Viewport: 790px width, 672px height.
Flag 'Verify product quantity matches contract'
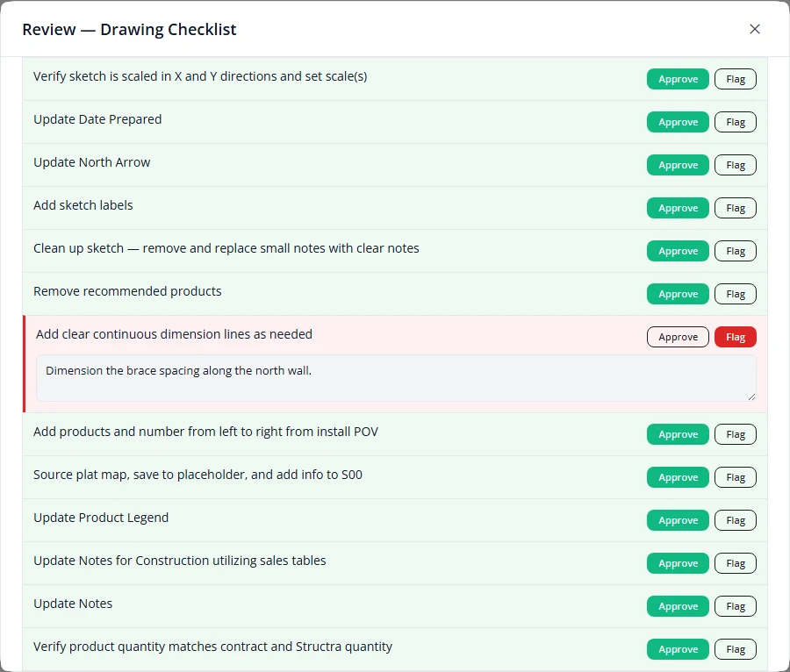(x=735, y=649)
